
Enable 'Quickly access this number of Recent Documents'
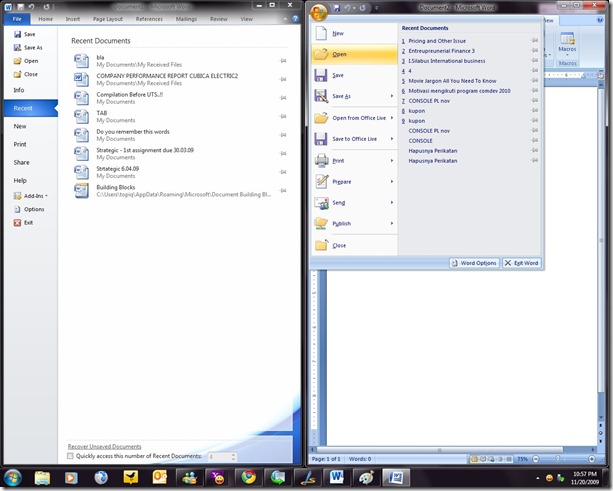click(x=70, y=456)
